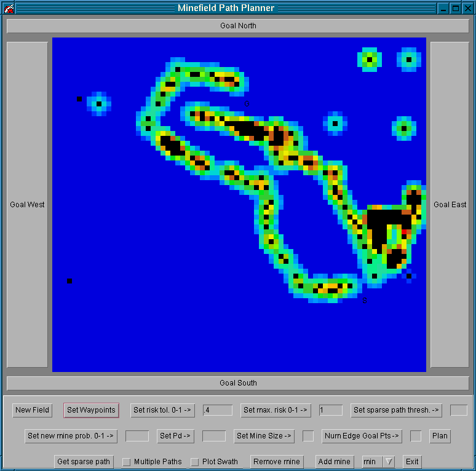Click the black square next to the isolated west mine
The width and height of the screenshot is (476, 471).
point(79,99)
